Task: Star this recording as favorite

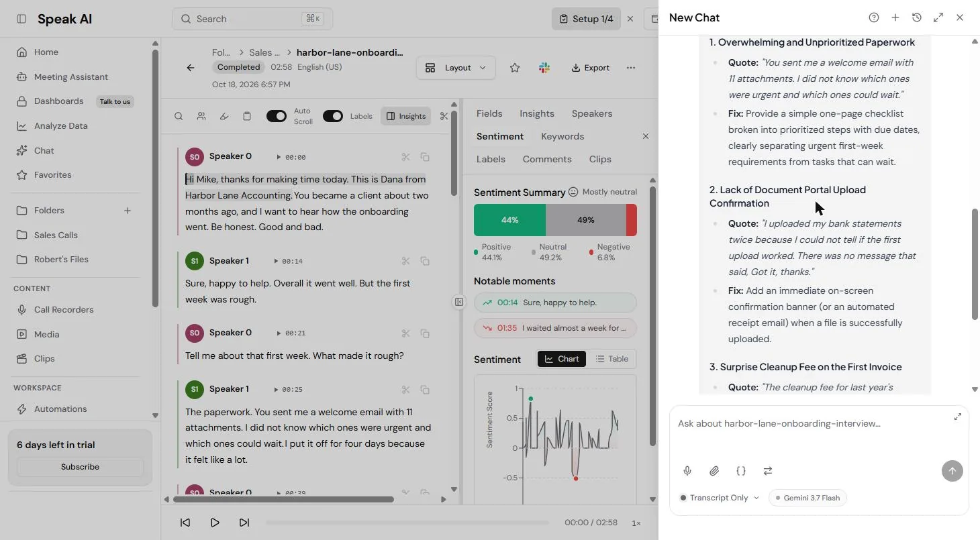Action: pos(515,68)
